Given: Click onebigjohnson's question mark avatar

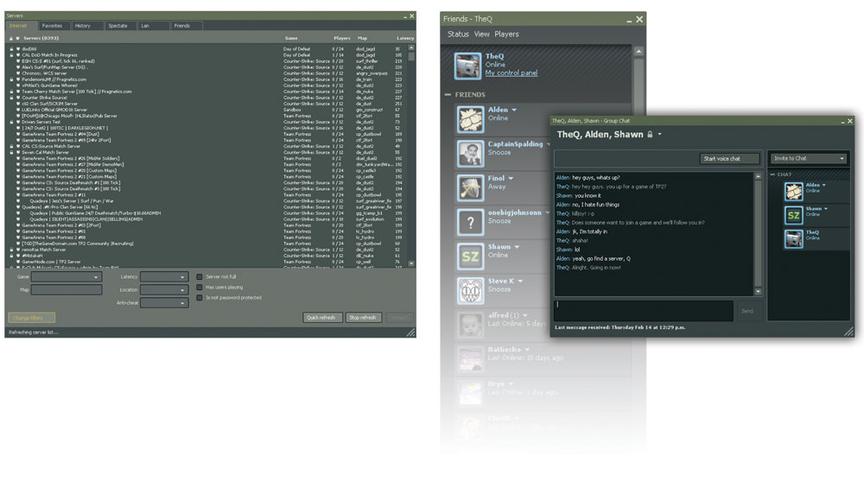Looking at the screenshot, I should point(471,222).
